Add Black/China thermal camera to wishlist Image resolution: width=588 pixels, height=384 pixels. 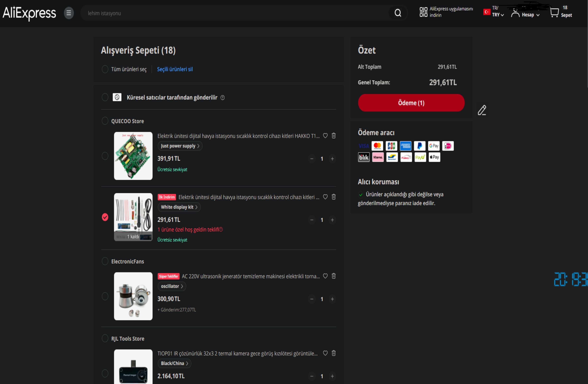point(325,353)
